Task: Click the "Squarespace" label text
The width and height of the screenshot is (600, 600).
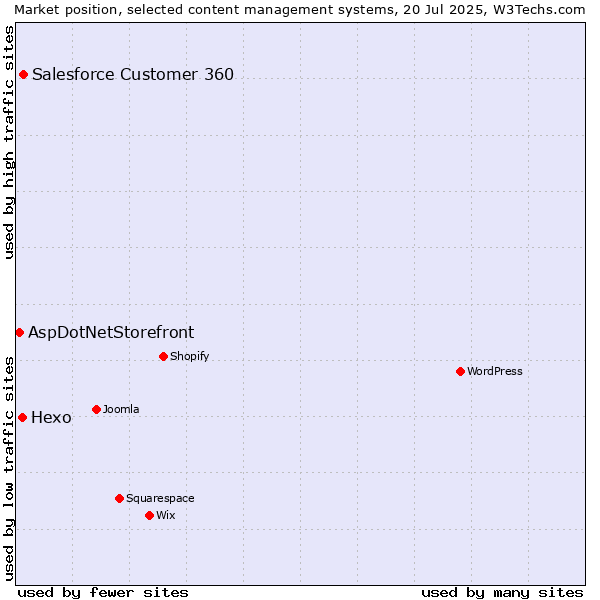Action: coord(160,499)
